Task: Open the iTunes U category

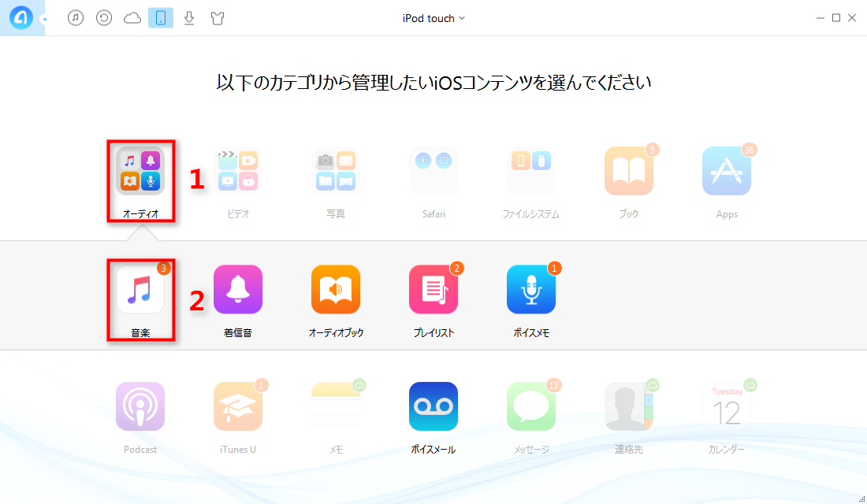Action: (238, 406)
